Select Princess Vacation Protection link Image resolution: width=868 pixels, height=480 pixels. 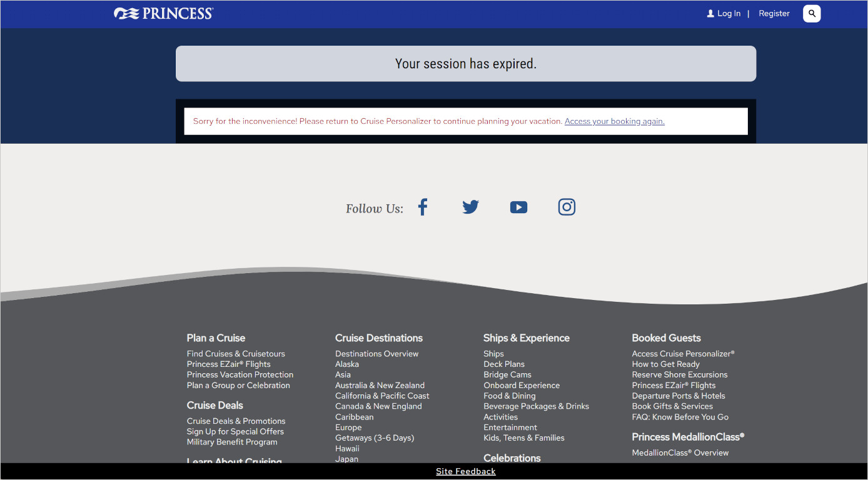click(x=240, y=375)
